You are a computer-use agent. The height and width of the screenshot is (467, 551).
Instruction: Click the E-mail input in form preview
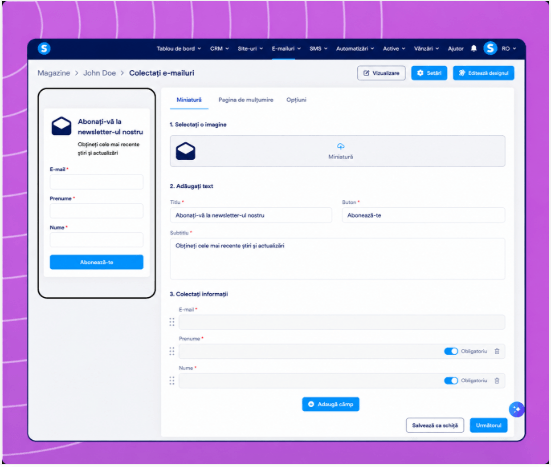pyautogui.click(x=97, y=182)
